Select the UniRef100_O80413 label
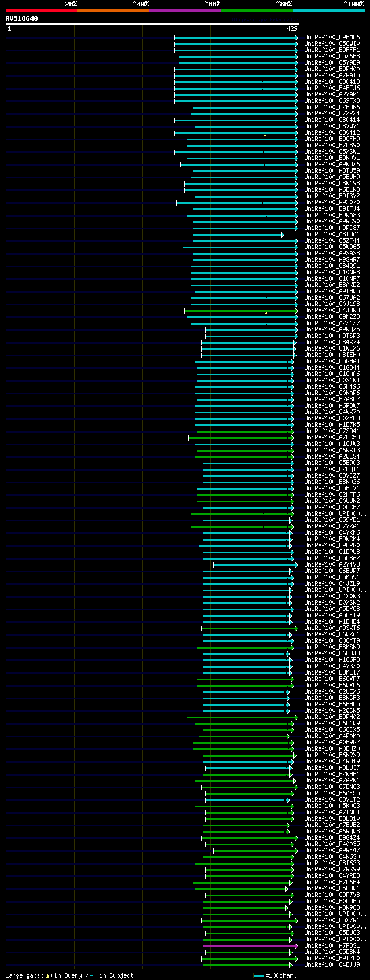Screen dimensions: 370x980 [x=332, y=82]
